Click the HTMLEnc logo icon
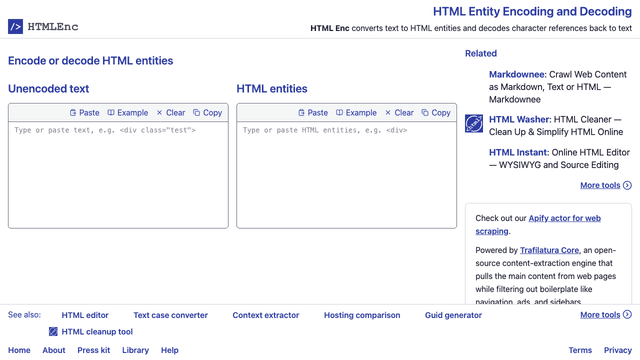Viewport: 640px width, 360px height. [x=16, y=27]
